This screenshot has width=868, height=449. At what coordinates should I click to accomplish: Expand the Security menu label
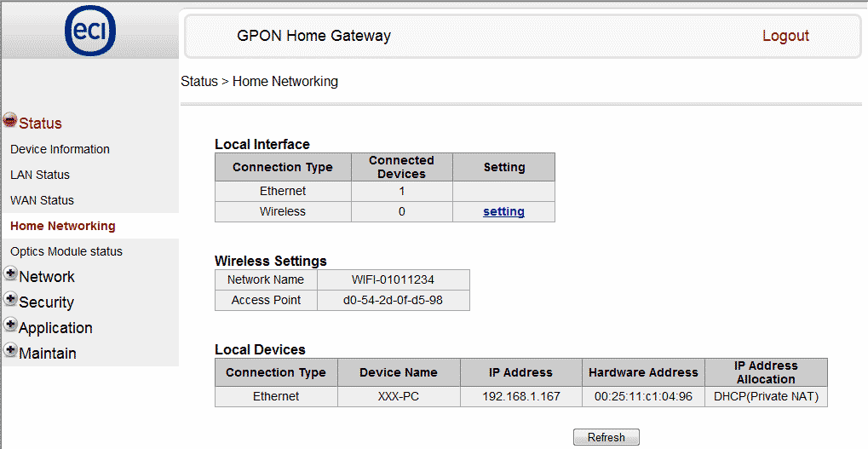pyautogui.click(x=46, y=302)
